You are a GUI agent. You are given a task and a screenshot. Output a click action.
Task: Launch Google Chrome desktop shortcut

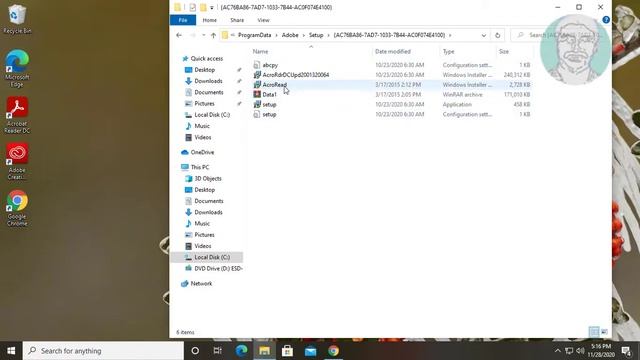17,208
